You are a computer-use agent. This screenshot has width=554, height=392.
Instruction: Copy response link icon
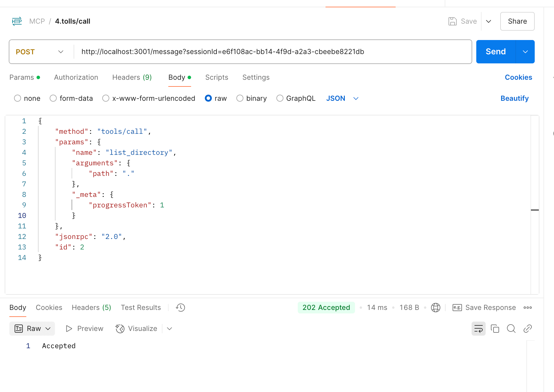click(x=527, y=329)
